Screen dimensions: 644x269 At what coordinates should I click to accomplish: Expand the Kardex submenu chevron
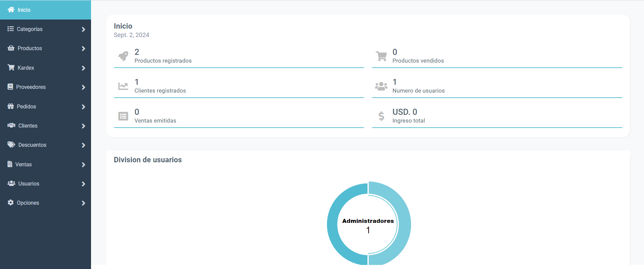83,68
